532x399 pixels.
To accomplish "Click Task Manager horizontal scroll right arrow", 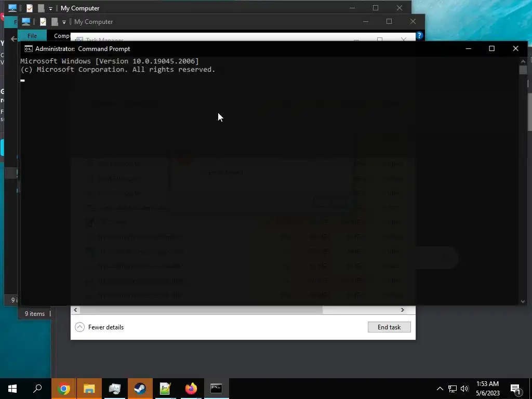I will point(403,310).
